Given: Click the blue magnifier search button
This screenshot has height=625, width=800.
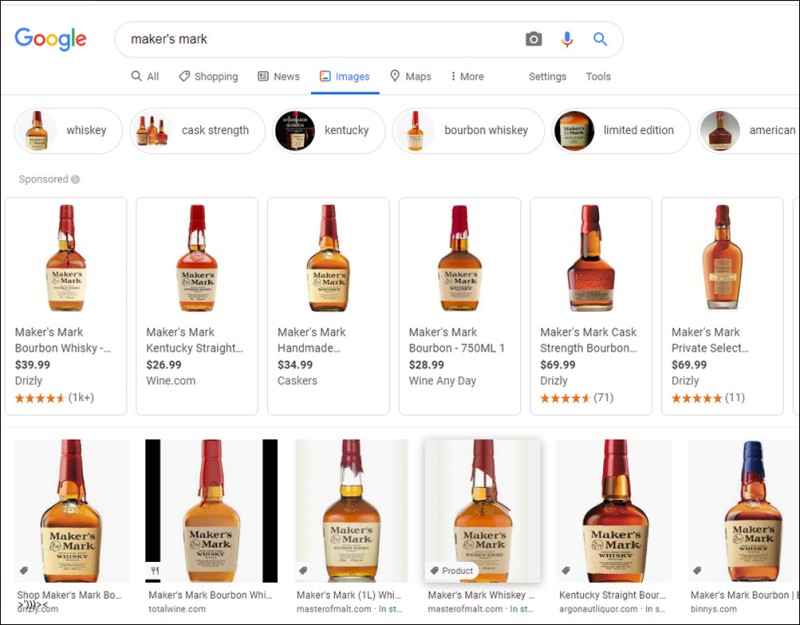Looking at the screenshot, I should pyautogui.click(x=600, y=39).
